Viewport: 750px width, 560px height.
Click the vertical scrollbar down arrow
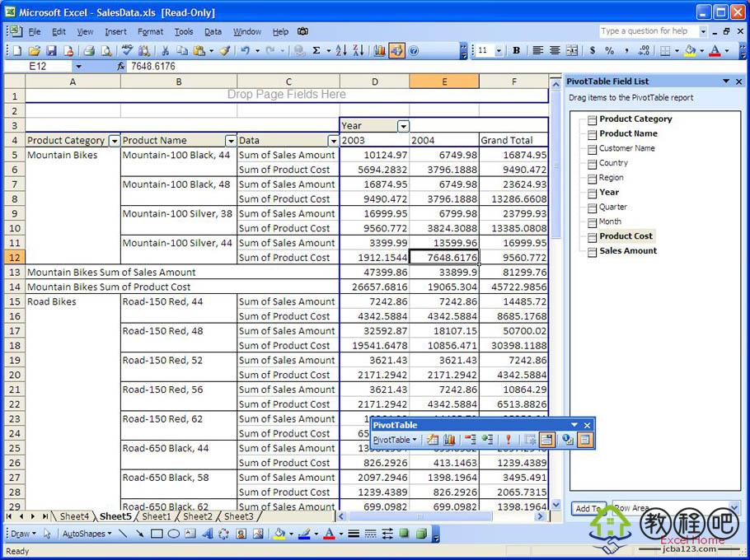555,505
